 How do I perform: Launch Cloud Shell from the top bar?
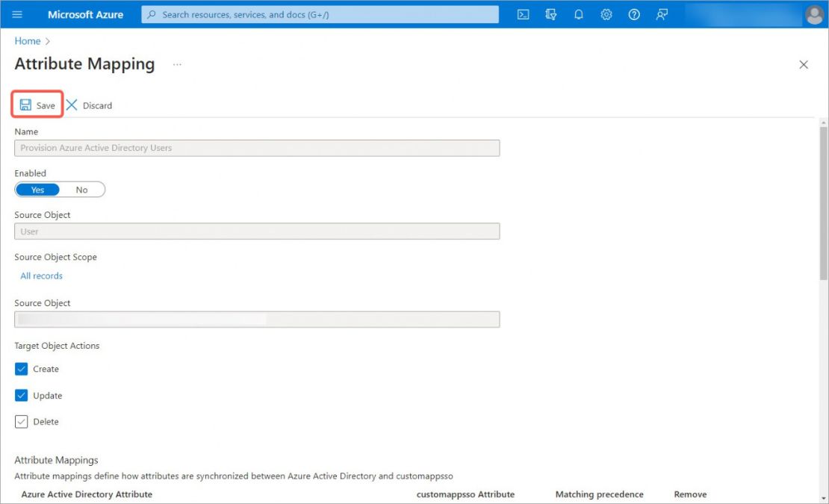pyautogui.click(x=523, y=14)
